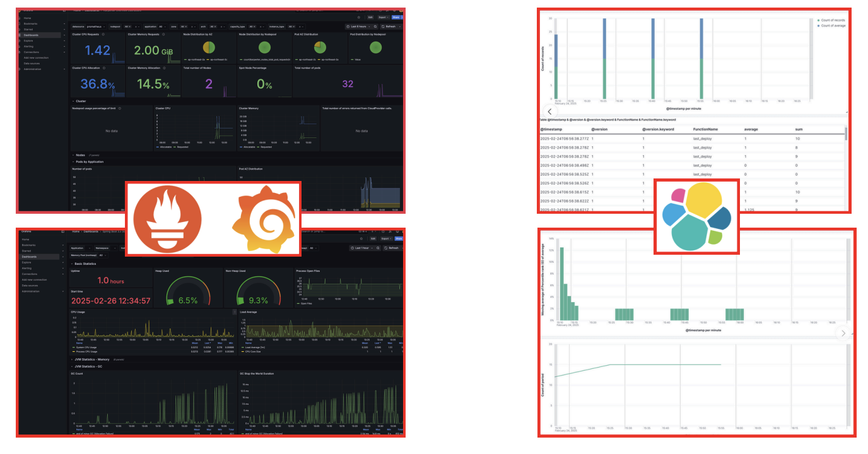Image resolution: width=868 pixels, height=454 pixels.
Task: Select Add new connection in Spring Boot sidebar
Action: (x=34, y=279)
